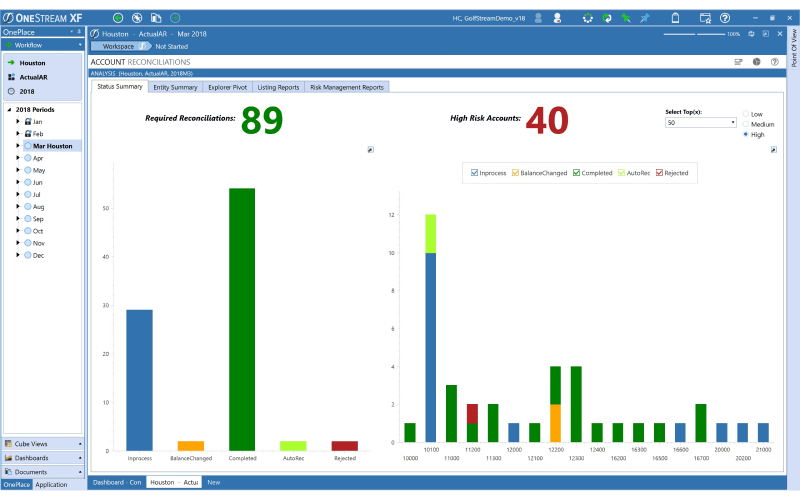Viewport: 800px width, 500px height.
Task: Open the Risk Management Reports tab
Action: [346, 87]
